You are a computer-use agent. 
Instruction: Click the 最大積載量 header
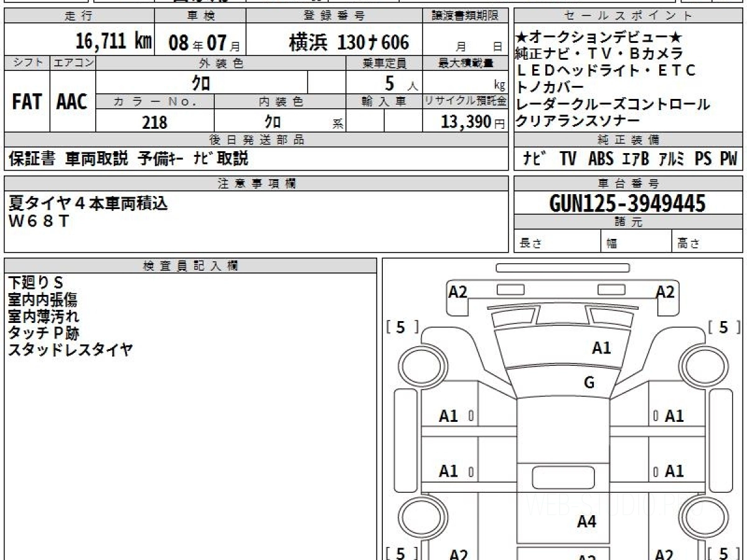pyautogui.click(x=465, y=63)
